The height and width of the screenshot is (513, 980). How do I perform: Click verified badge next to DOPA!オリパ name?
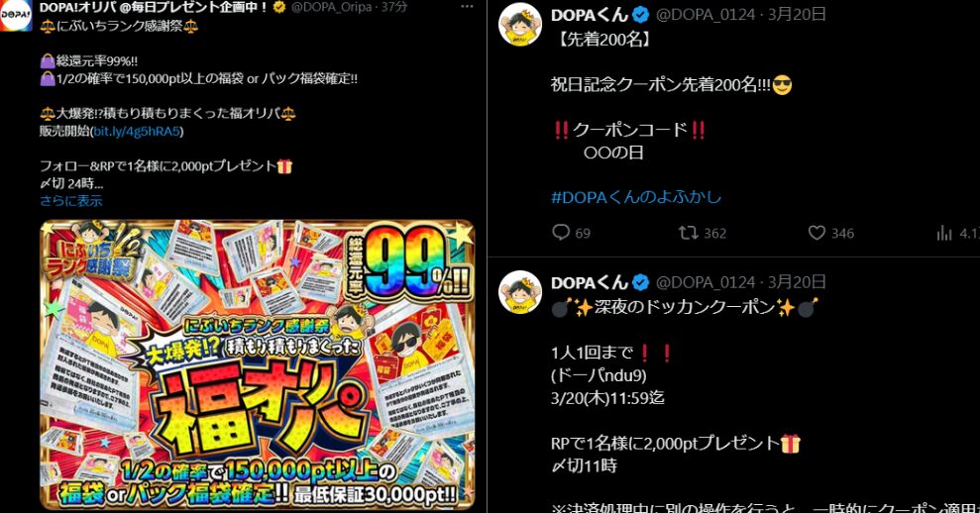click(x=279, y=7)
